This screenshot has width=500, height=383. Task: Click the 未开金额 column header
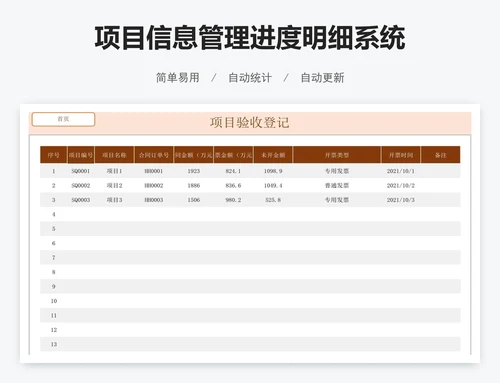coord(273,155)
